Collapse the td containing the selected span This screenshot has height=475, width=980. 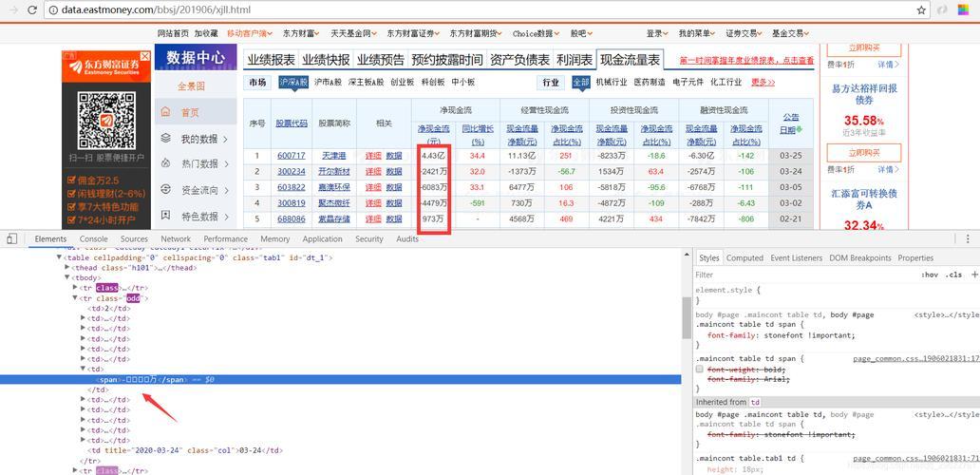(x=84, y=370)
